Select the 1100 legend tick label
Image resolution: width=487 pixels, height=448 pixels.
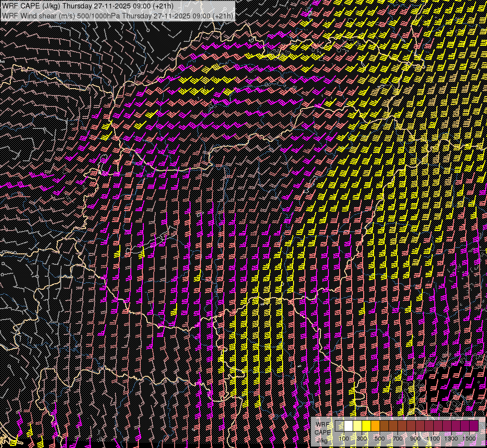pos(433,439)
